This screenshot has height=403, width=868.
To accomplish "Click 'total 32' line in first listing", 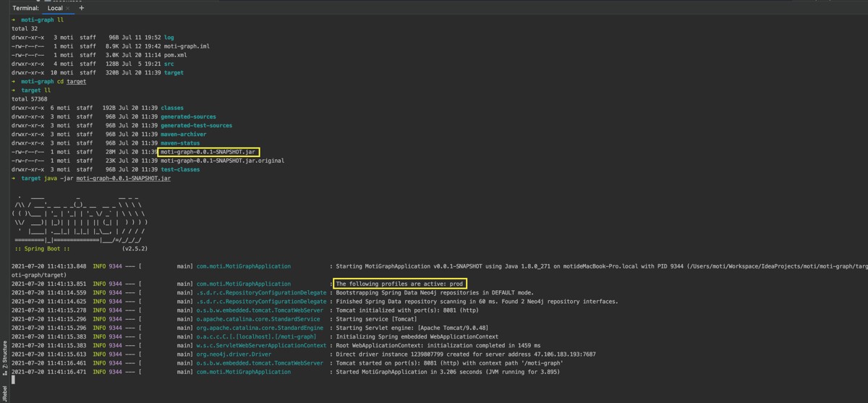I will click(25, 29).
